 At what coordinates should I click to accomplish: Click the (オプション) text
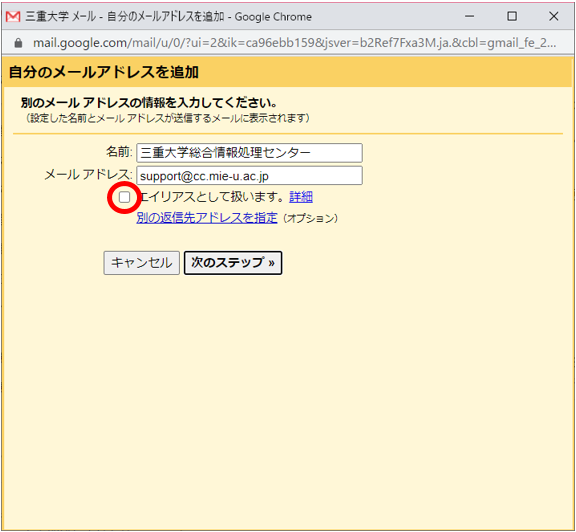[310, 218]
